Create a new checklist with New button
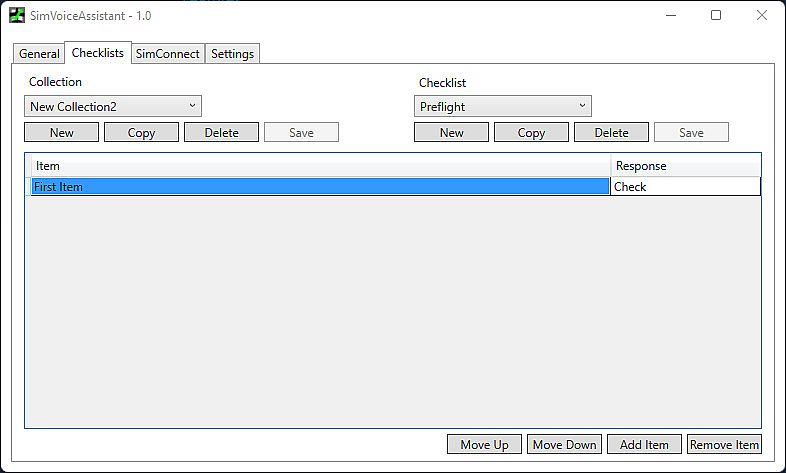Image resolution: width=786 pixels, height=473 pixels. [451, 132]
